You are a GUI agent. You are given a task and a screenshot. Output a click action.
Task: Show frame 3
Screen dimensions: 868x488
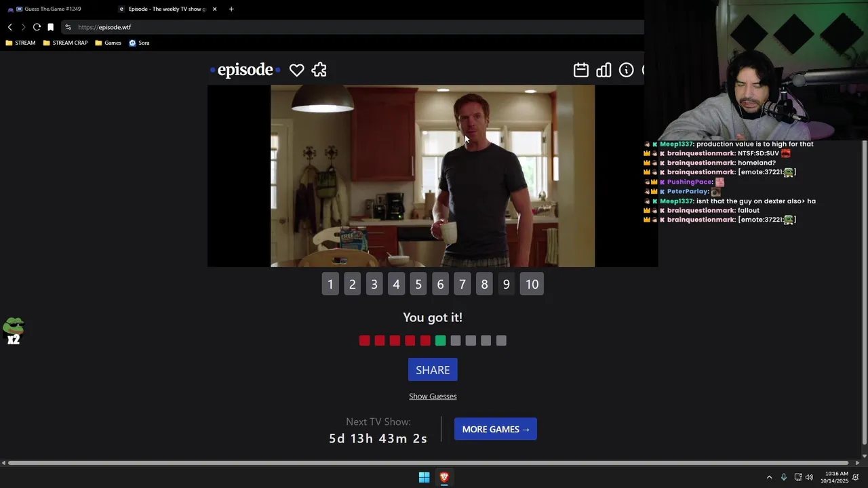374,285
